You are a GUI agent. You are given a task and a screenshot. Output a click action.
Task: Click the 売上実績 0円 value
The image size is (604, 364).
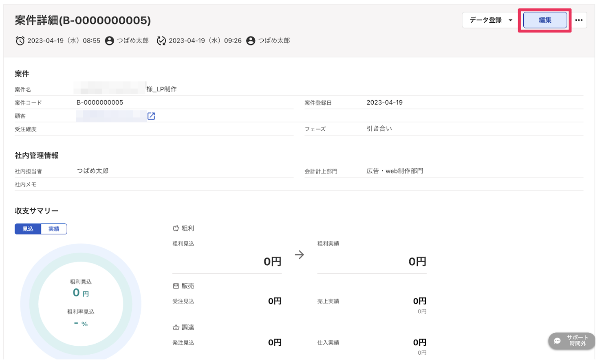pos(420,301)
